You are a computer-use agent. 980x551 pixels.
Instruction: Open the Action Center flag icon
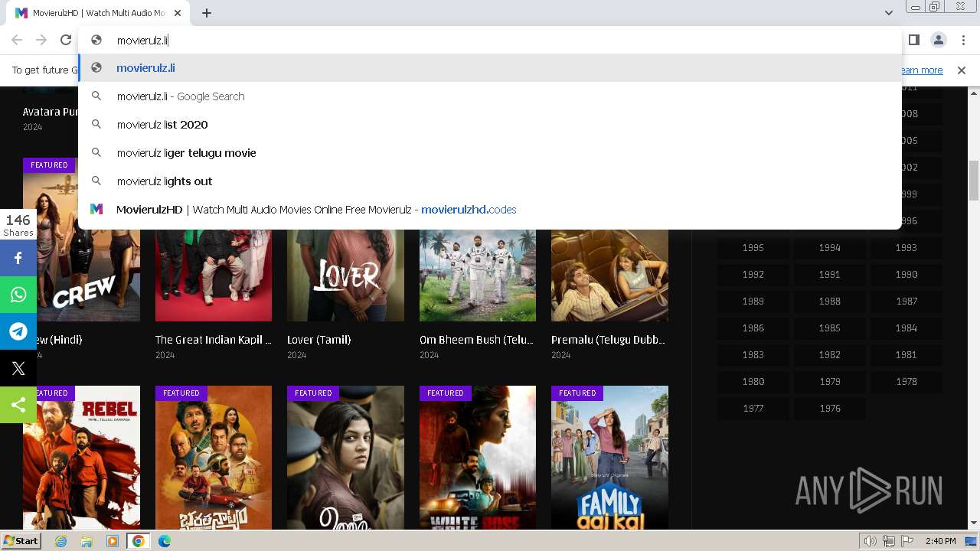tap(907, 541)
